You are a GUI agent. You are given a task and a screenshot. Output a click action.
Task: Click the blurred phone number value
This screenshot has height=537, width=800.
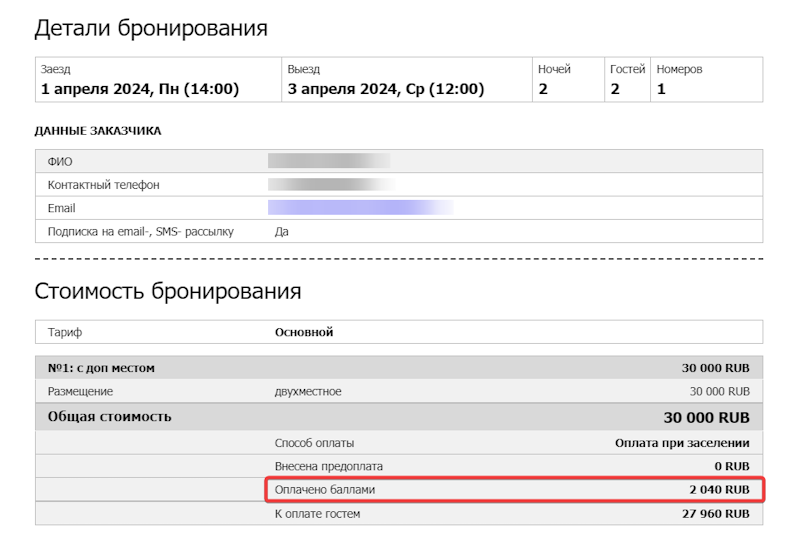[332, 184]
